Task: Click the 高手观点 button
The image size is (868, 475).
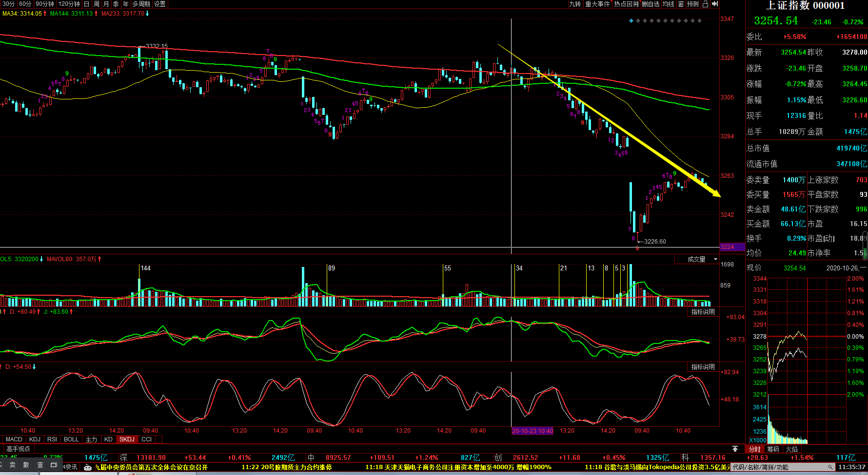Action: (x=18, y=449)
